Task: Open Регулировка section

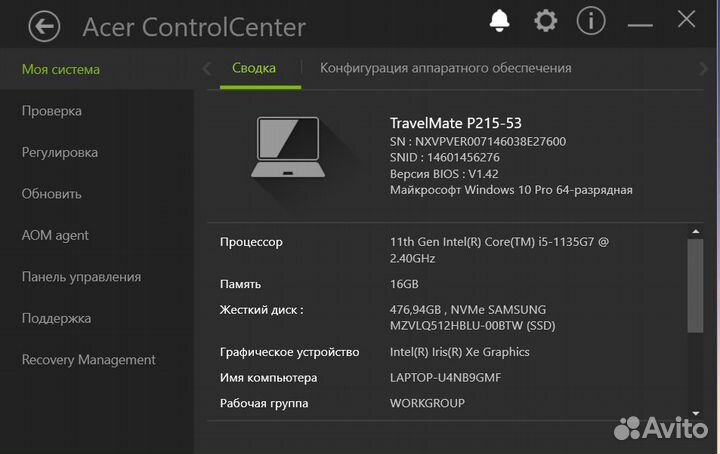Action: coord(60,152)
